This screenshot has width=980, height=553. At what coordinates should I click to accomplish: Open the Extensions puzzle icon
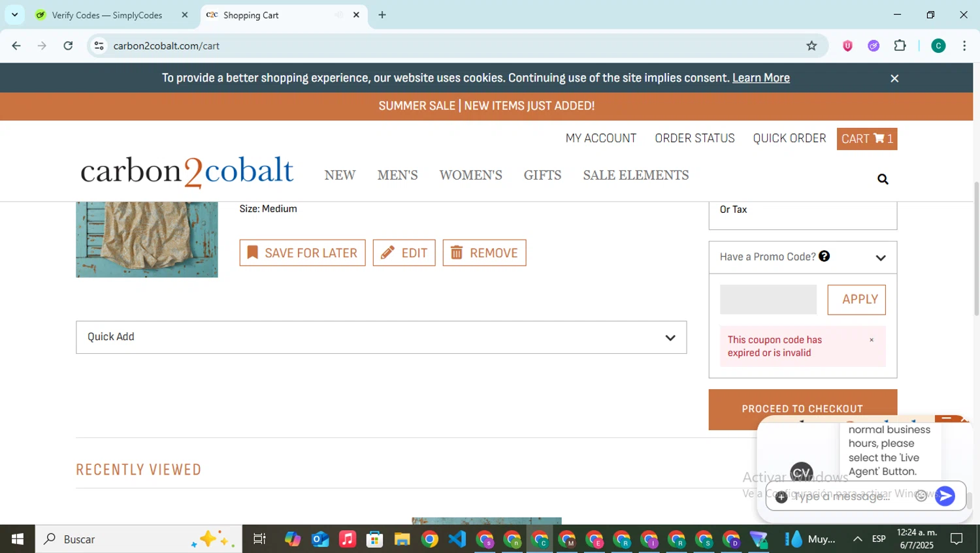click(x=900, y=46)
